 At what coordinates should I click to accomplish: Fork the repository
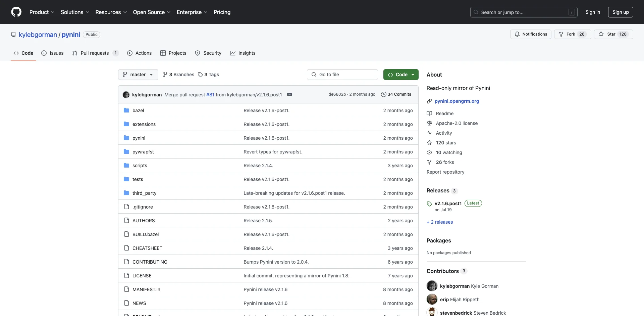pos(572,34)
